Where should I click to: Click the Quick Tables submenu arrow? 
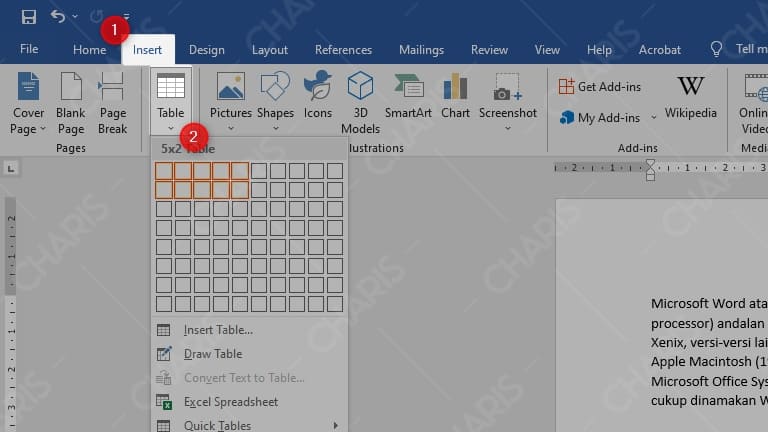tap(336, 425)
